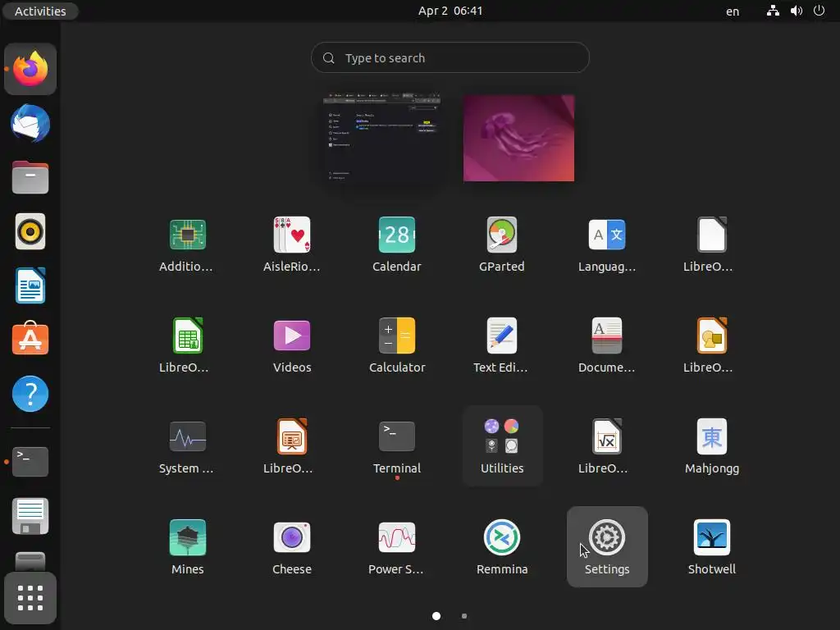Select the empty wallpaper workspace thumbnail
Viewport: 840px width, 630px height.
(518, 138)
